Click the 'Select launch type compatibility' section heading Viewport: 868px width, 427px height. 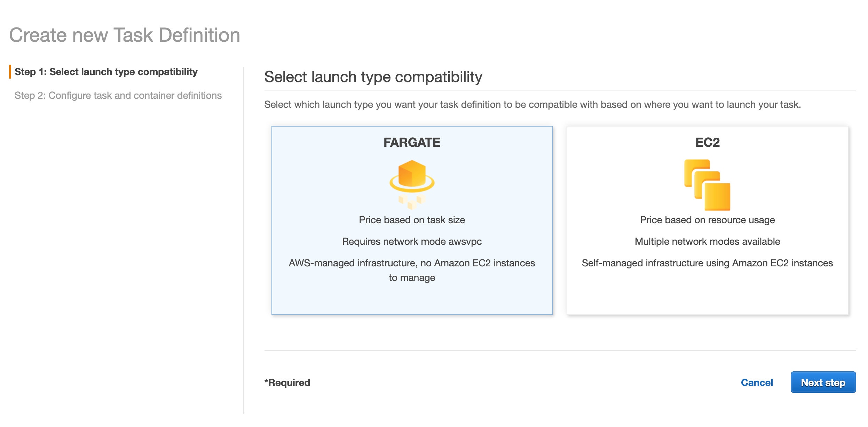click(x=373, y=77)
